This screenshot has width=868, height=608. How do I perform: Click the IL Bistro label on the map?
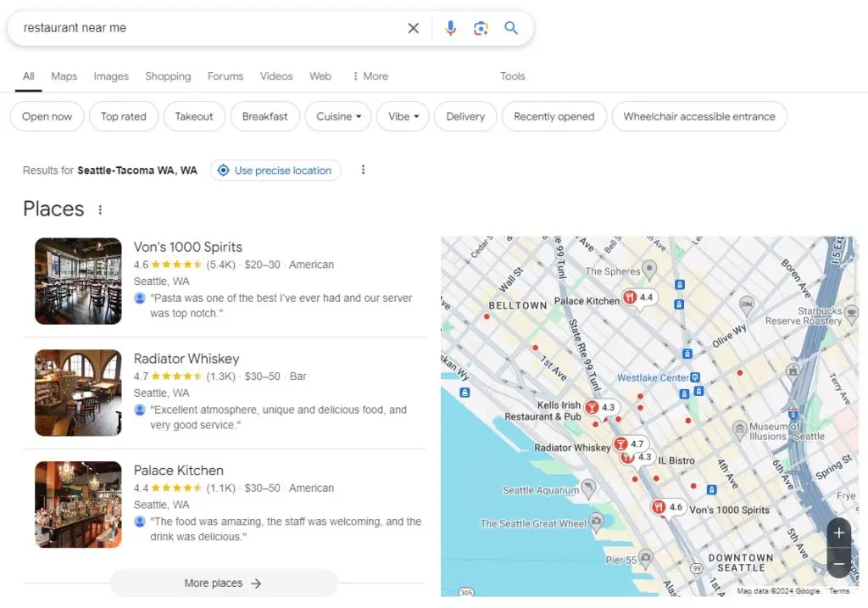pyautogui.click(x=676, y=460)
